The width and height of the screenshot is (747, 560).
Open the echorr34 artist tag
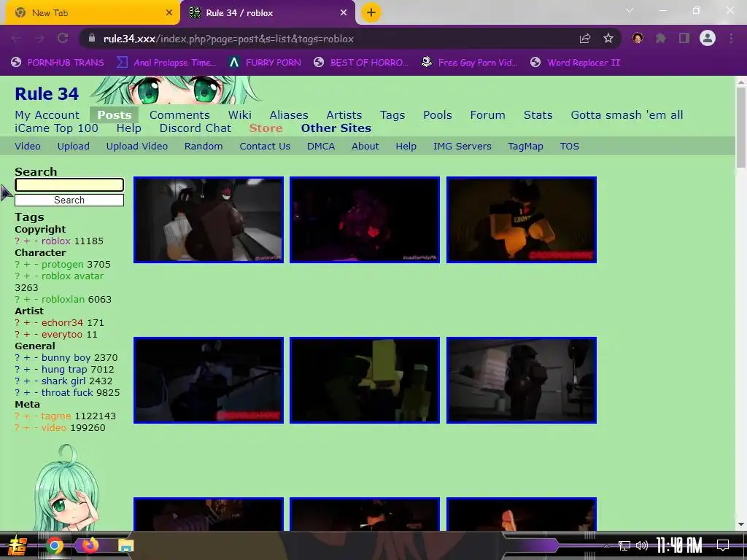tap(62, 323)
